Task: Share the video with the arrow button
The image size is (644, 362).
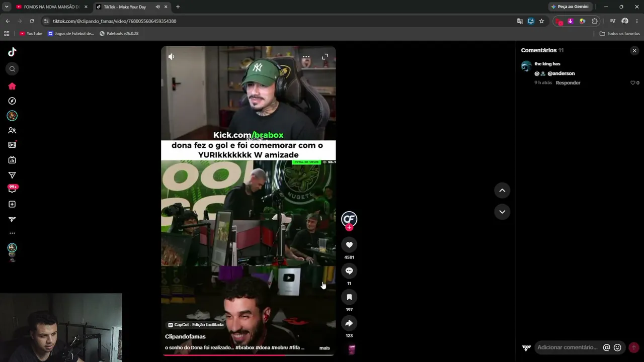Action: (349, 323)
